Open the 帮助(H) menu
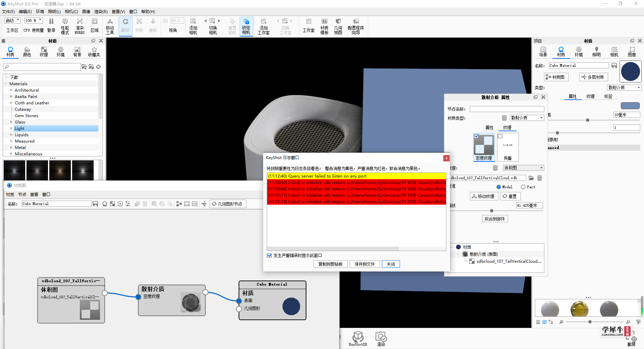644x349 pixels. pyautogui.click(x=148, y=11)
